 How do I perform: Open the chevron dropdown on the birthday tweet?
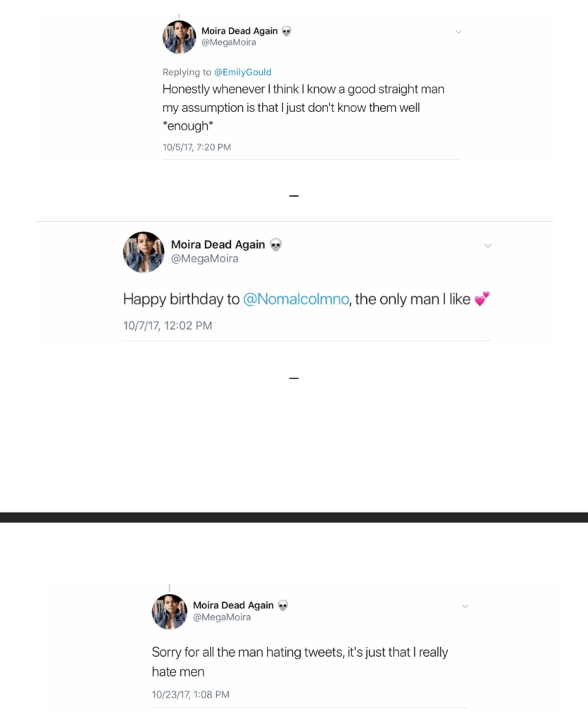tap(487, 245)
